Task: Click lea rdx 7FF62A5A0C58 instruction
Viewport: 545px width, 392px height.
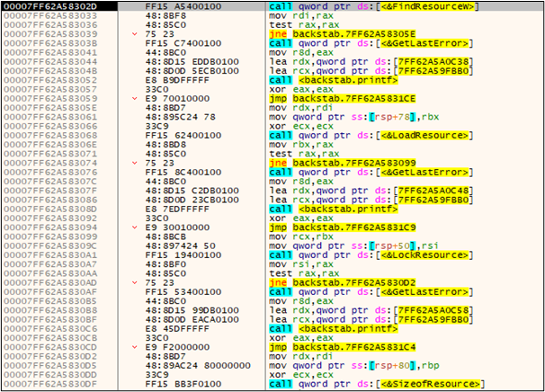Action: click(371, 310)
